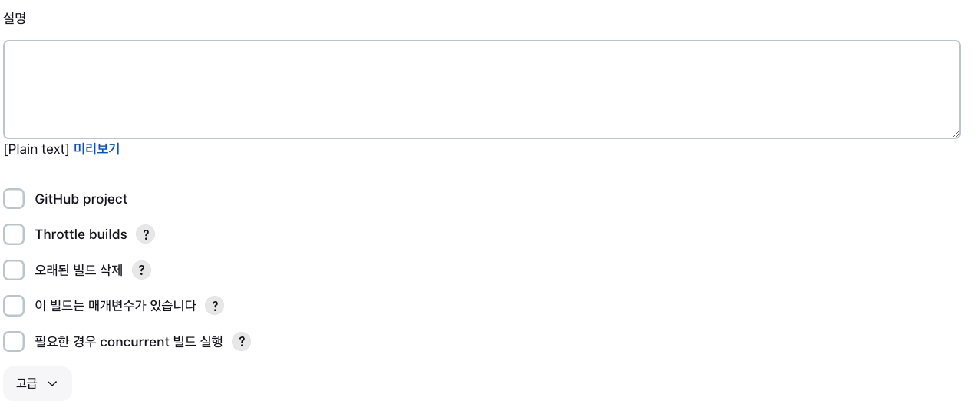Enable 필요한 경우 concurrent 빌드 실행 checkbox
The image size is (980, 411).
click(x=14, y=341)
